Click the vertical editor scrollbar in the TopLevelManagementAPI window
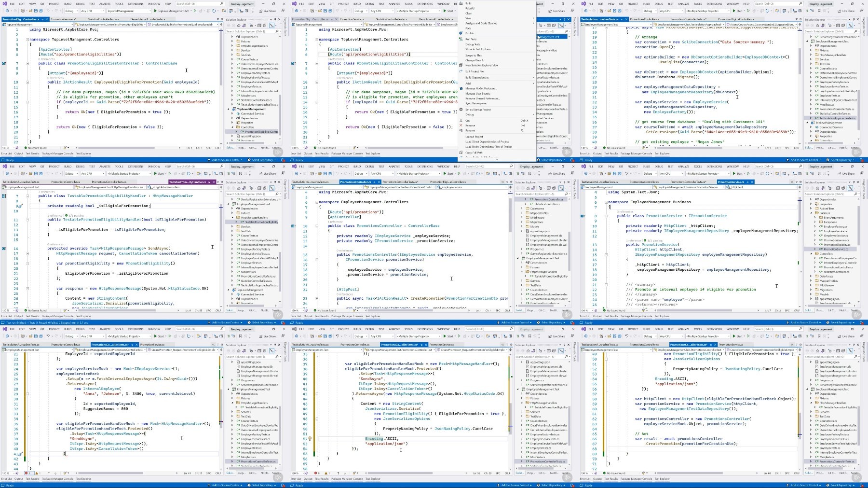 221,84
